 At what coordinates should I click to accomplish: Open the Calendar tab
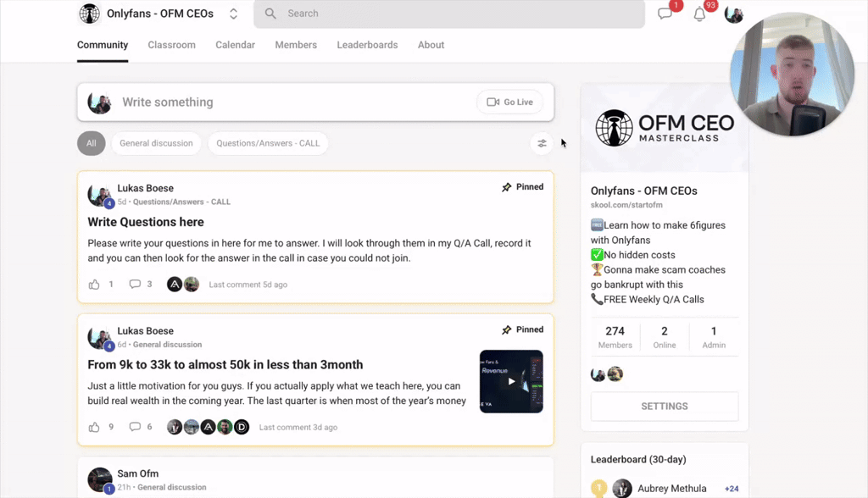point(236,45)
